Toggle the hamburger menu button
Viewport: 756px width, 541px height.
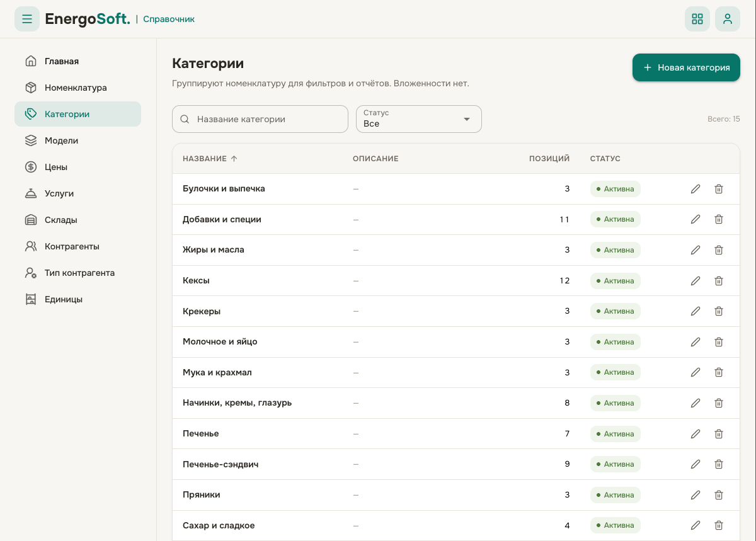click(27, 19)
